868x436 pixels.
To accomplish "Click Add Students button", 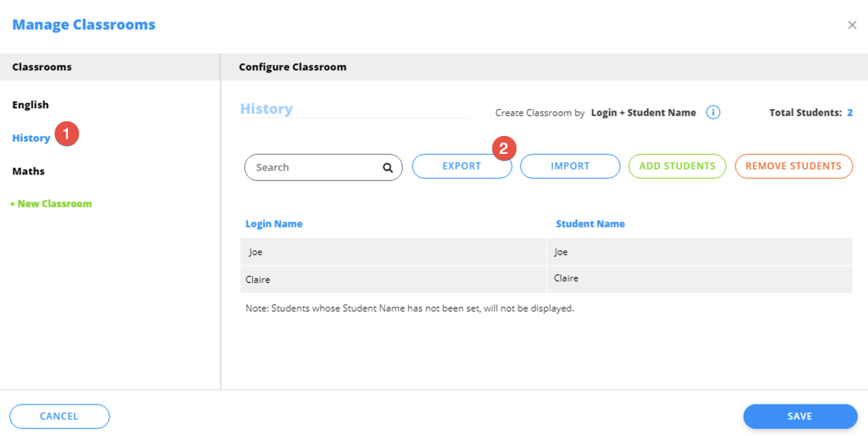I will [677, 166].
